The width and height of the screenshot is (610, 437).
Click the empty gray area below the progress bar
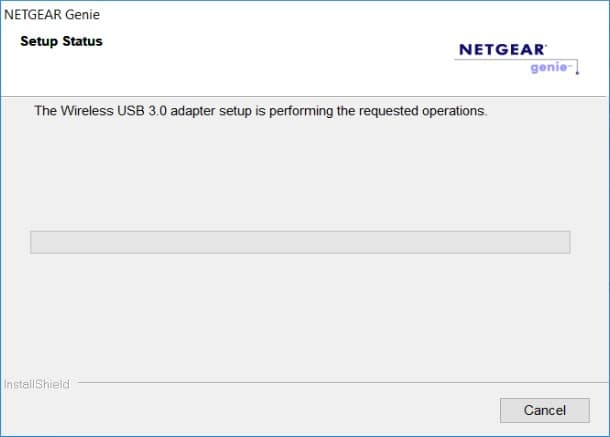[300, 310]
